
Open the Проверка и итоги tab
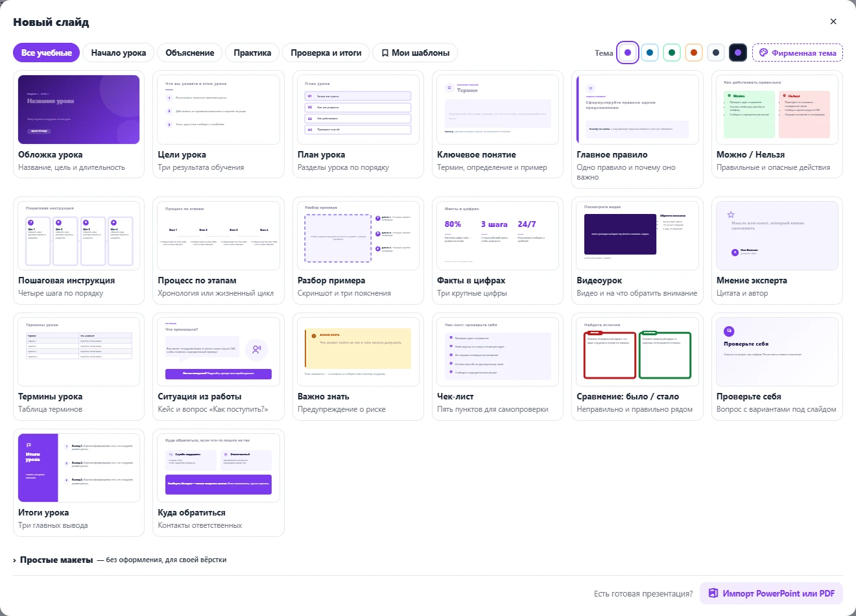click(326, 53)
